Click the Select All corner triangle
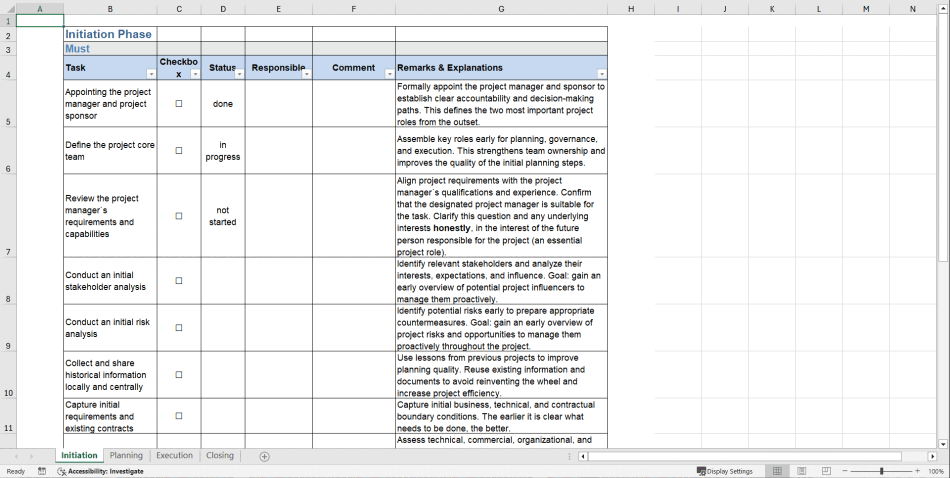The width and height of the screenshot is (950, 478). point(8,9)
